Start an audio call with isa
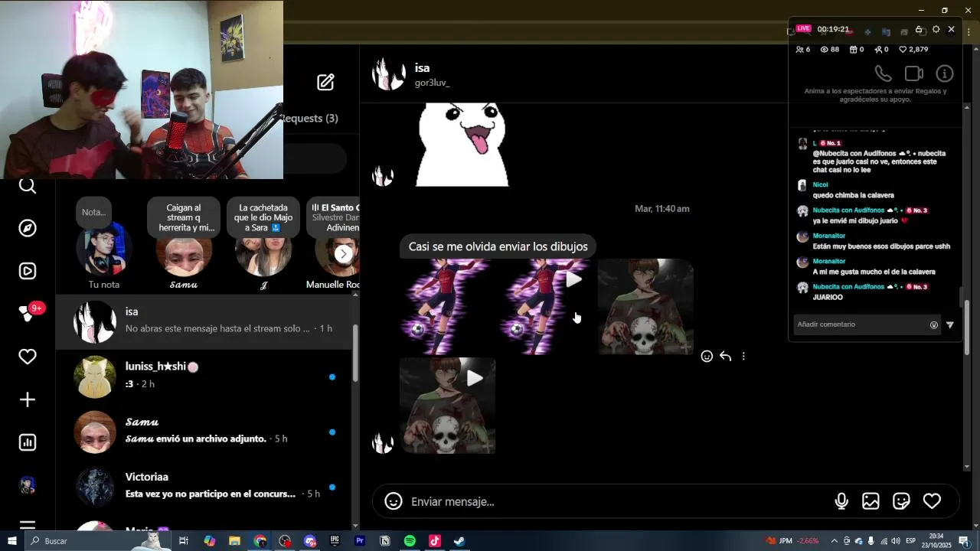This screenshot has height=551, width=980. [884, 73]
